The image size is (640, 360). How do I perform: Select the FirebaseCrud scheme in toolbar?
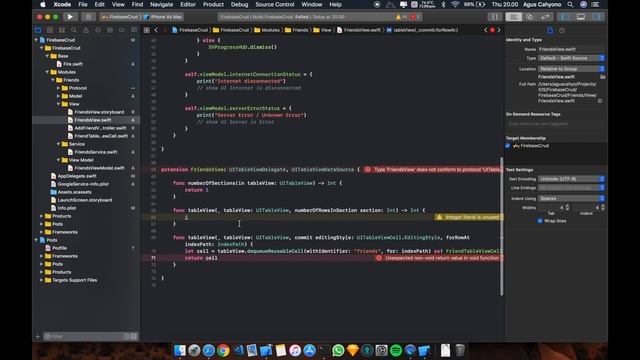[120, 17]
